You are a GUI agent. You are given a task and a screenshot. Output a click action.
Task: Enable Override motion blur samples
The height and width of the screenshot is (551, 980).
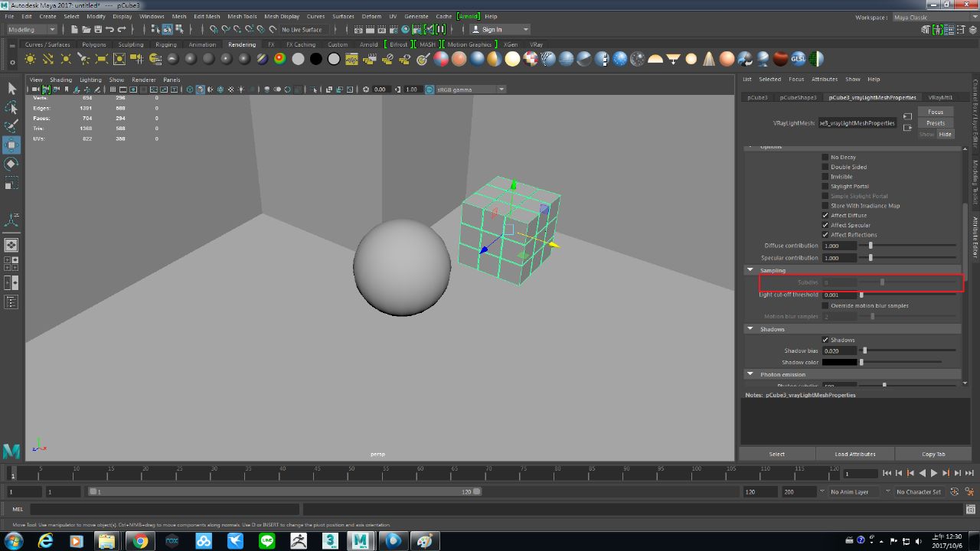pyautogui.click(x=825, y=305)
